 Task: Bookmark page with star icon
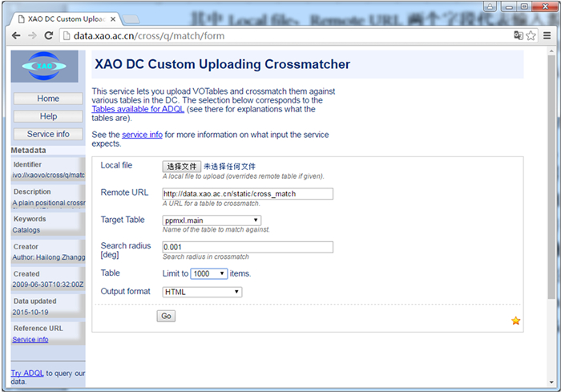pyautogui.click(x=531, y=36)
